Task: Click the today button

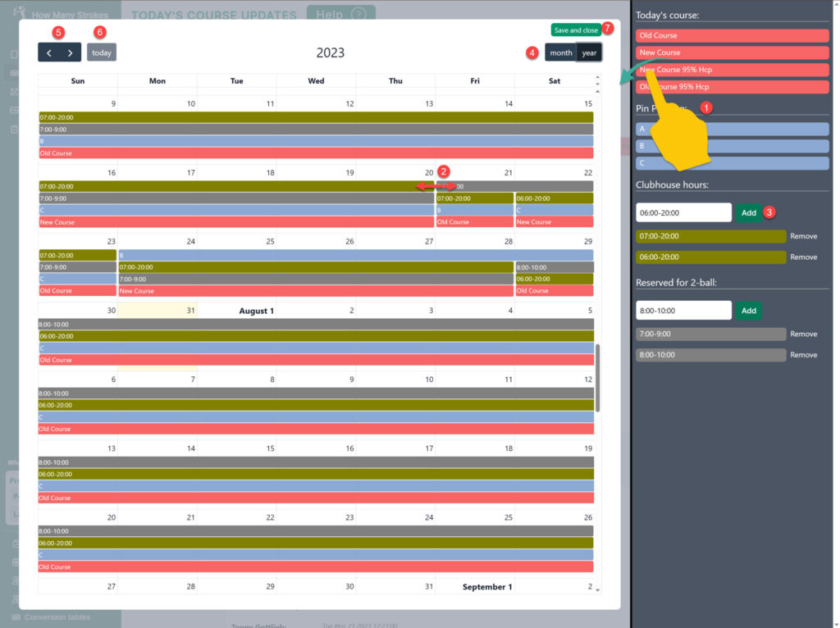Action: 101,52
